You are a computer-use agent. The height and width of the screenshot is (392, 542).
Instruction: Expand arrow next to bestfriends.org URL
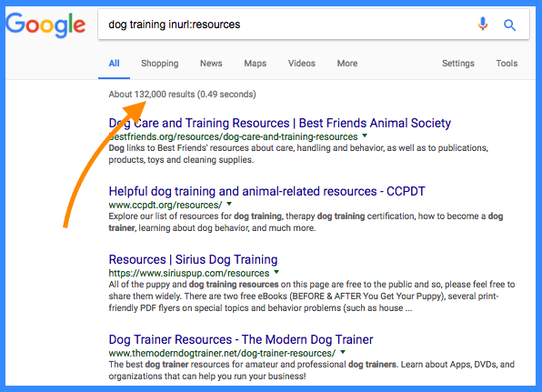pyautogui.click(x=365, y=136)
